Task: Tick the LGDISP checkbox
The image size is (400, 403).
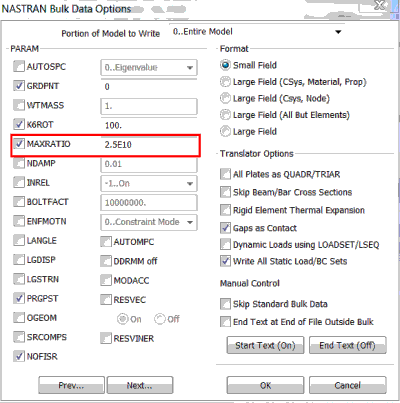Action: (19, 259)
